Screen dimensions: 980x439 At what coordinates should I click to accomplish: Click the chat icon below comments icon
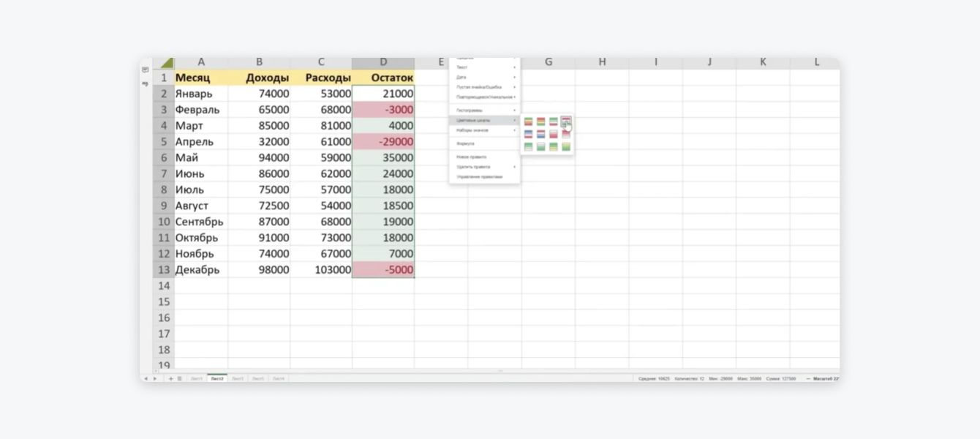click(x=146, y=84)
